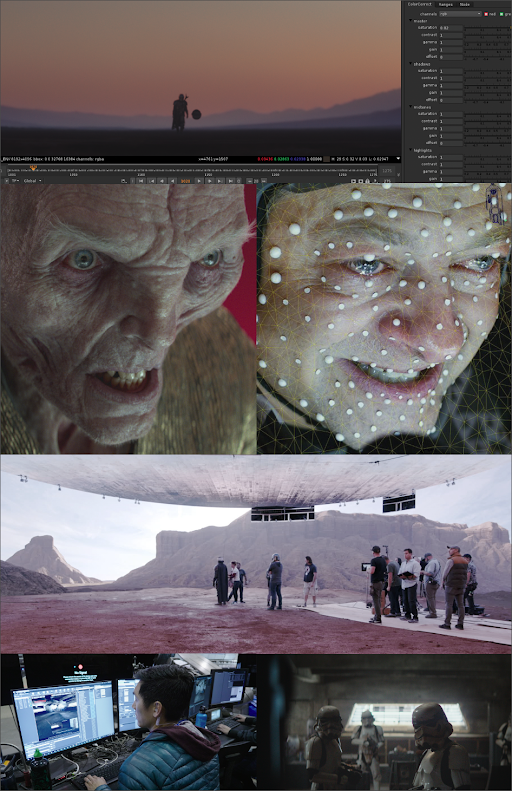Image resolution: width=512 pixels, height=791 pixels.
Task: Open the viewer info bar dropdown arrow
Action: click(397, 159)
